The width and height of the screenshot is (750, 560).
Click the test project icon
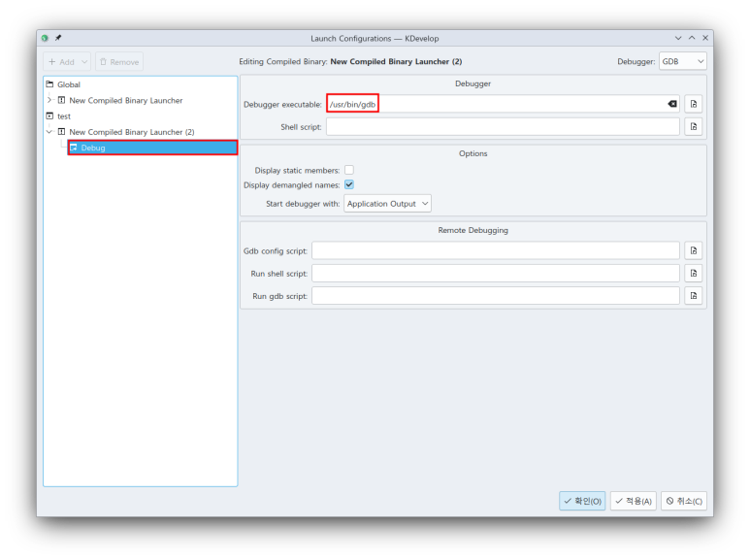[49, 115]
